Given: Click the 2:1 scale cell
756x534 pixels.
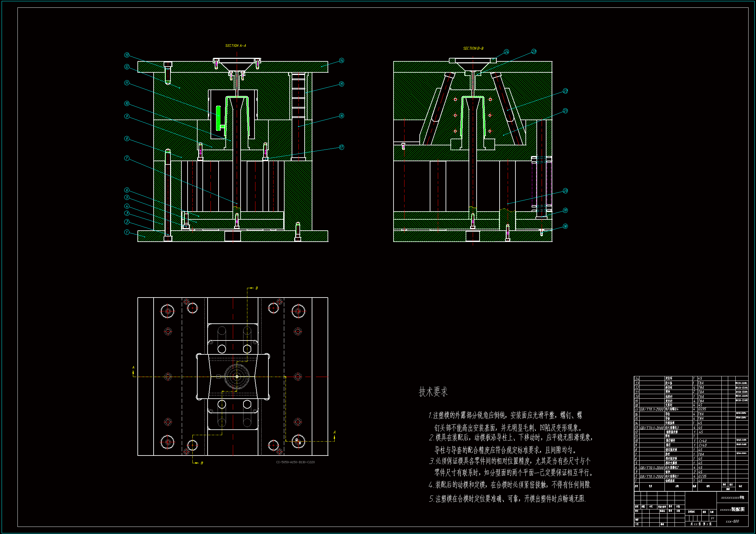Looking at the screenshot, I should pos(712,518).
